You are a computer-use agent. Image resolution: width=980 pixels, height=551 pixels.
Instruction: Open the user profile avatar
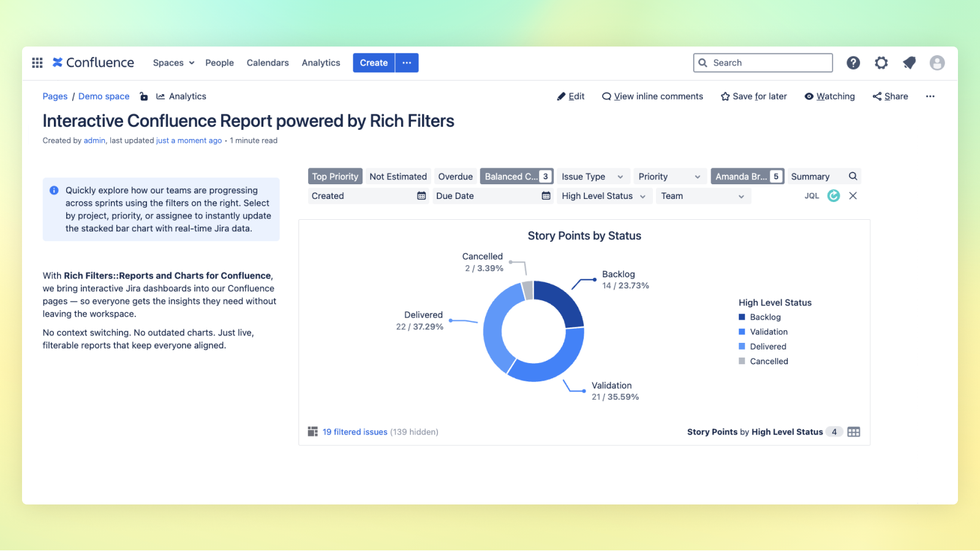coord(937,62)
